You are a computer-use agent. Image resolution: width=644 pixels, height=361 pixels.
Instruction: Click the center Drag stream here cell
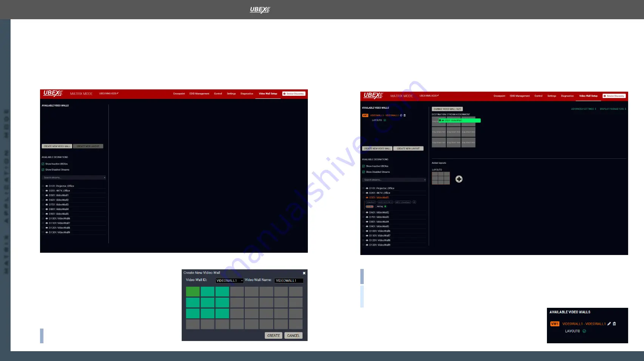[x=454, y=132]
